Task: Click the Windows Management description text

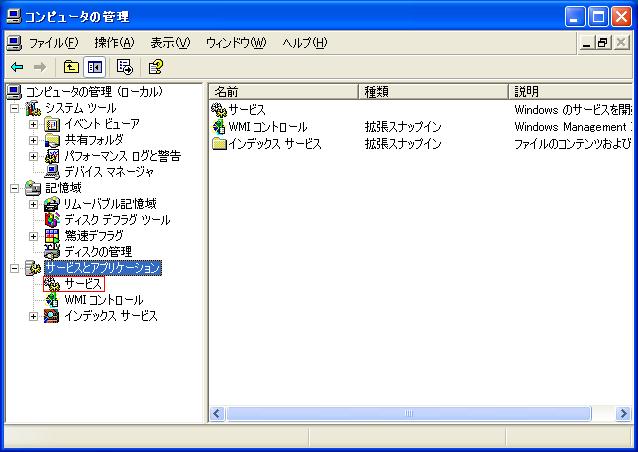Action: point(573,127)
